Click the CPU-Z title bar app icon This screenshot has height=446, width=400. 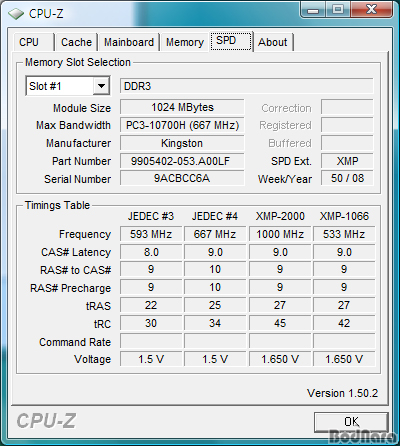click(x=15, y=14)
